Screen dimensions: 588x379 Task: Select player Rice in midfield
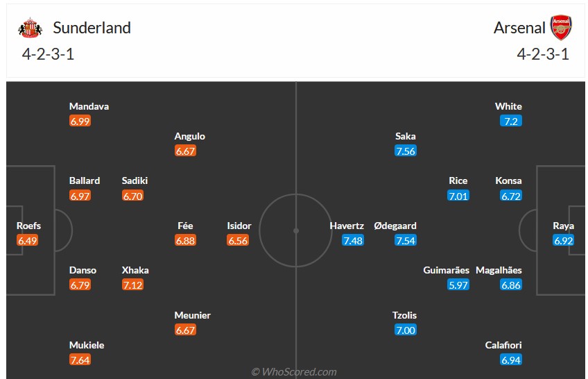coord(458,181)
